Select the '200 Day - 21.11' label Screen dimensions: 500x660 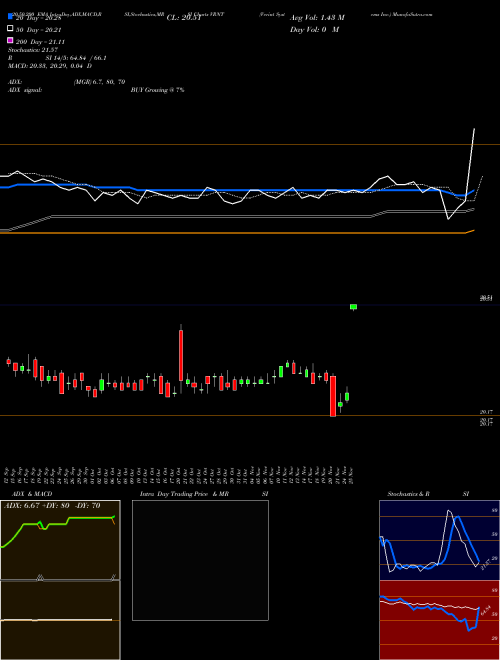tap(40, 42)
